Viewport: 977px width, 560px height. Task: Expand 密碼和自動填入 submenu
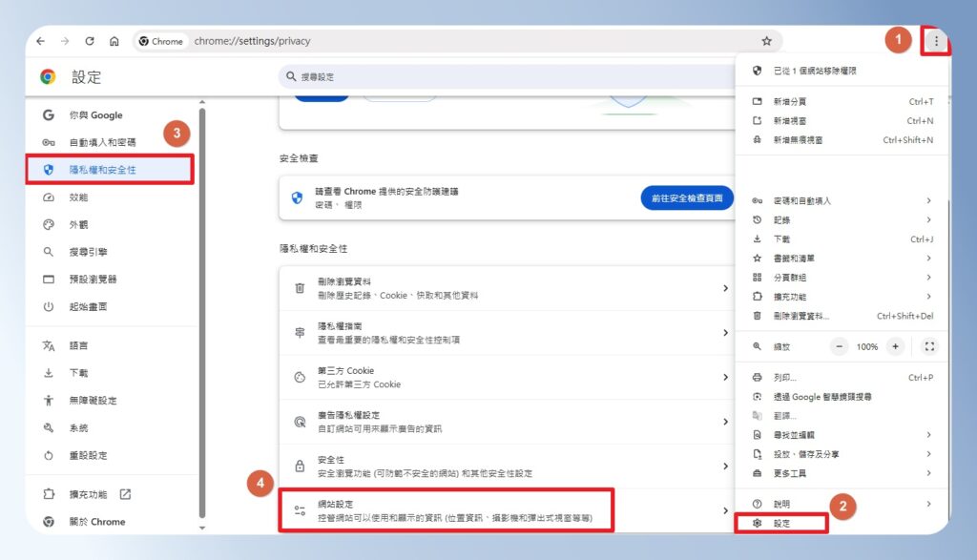click(843, 200)
